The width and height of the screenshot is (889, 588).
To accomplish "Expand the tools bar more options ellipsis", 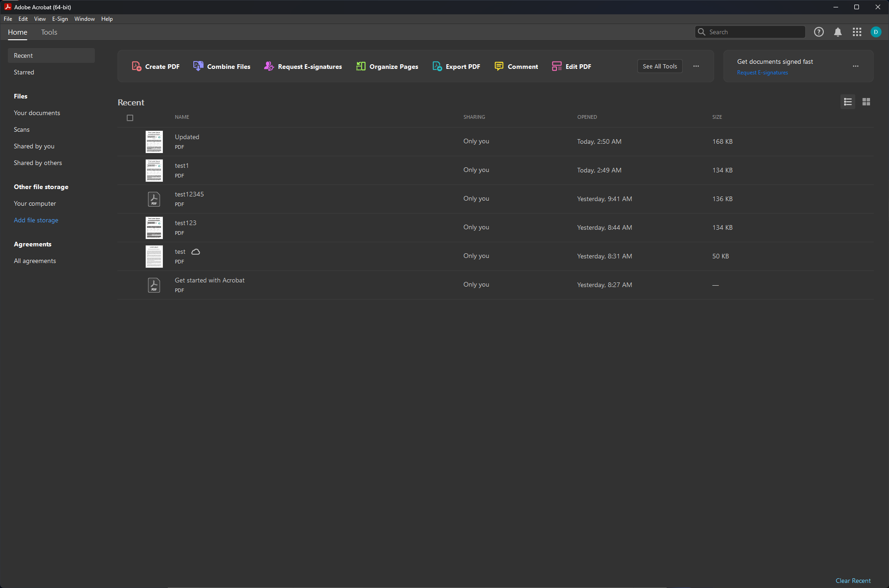I will click(696, 66).
